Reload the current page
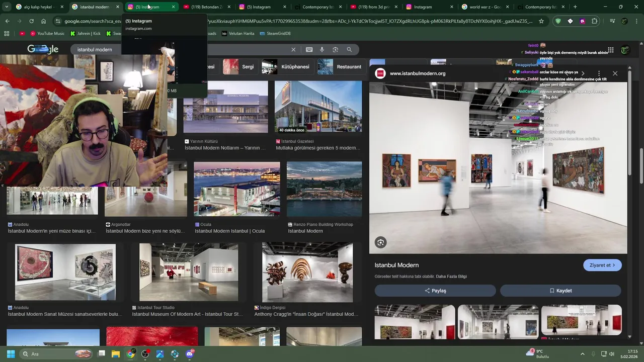 [x=31, y=21]
